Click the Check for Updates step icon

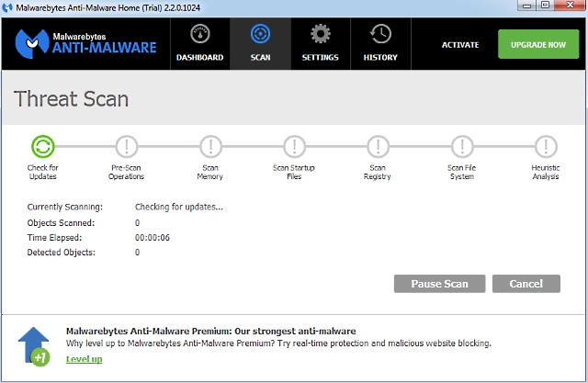[x=42, y=146]
